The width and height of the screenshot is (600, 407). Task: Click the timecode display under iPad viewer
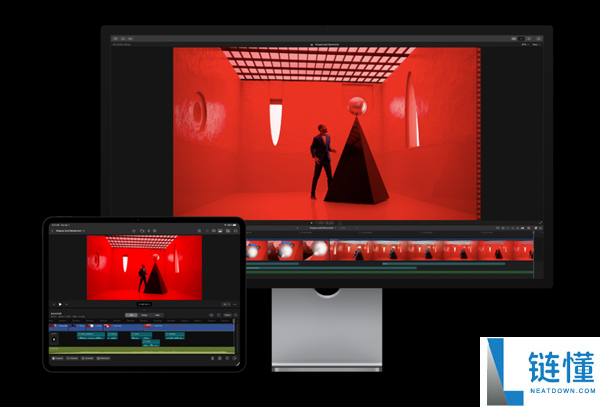coord(143,303)
